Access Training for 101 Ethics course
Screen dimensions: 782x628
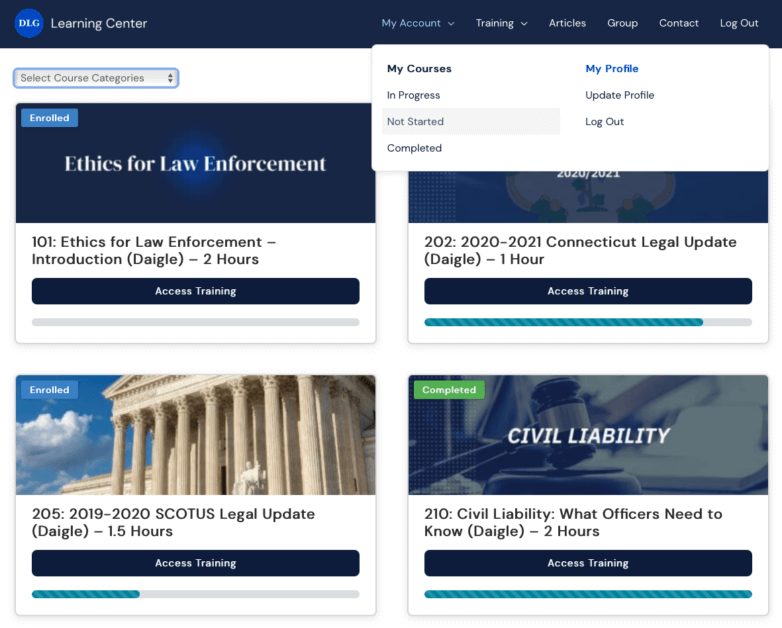pyautogui.click(x=195, y=291)
